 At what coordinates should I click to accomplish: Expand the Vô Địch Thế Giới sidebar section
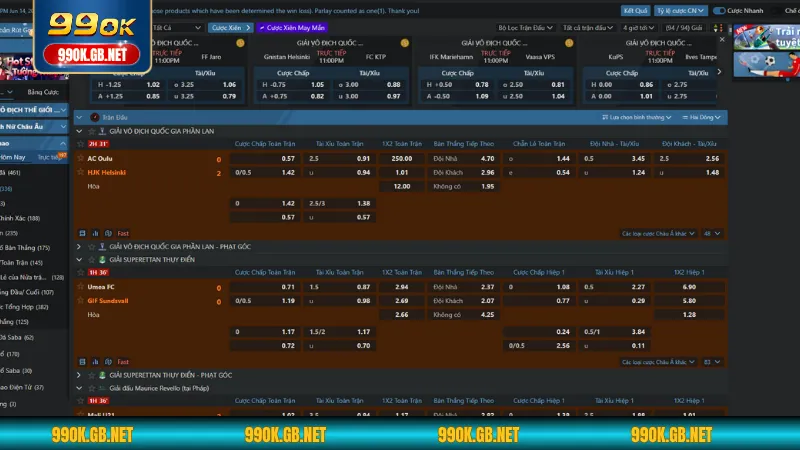tap(34, 110)
